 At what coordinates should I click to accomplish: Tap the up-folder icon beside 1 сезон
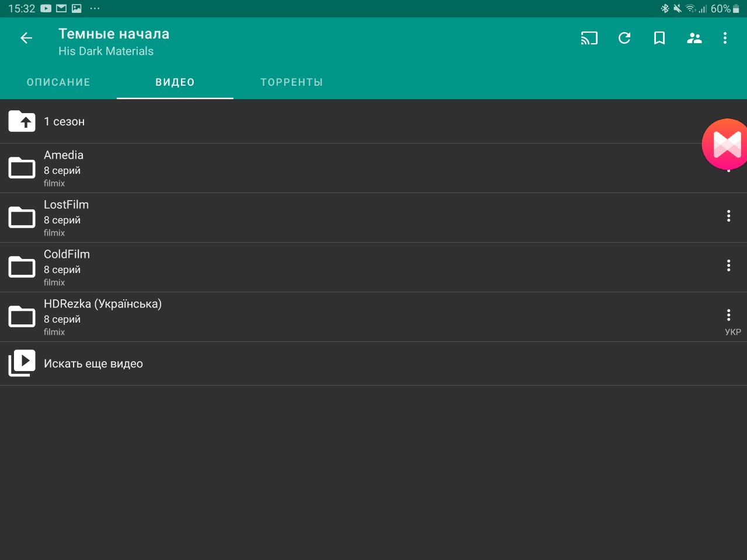pyautogui.click(x=22, y=121)
